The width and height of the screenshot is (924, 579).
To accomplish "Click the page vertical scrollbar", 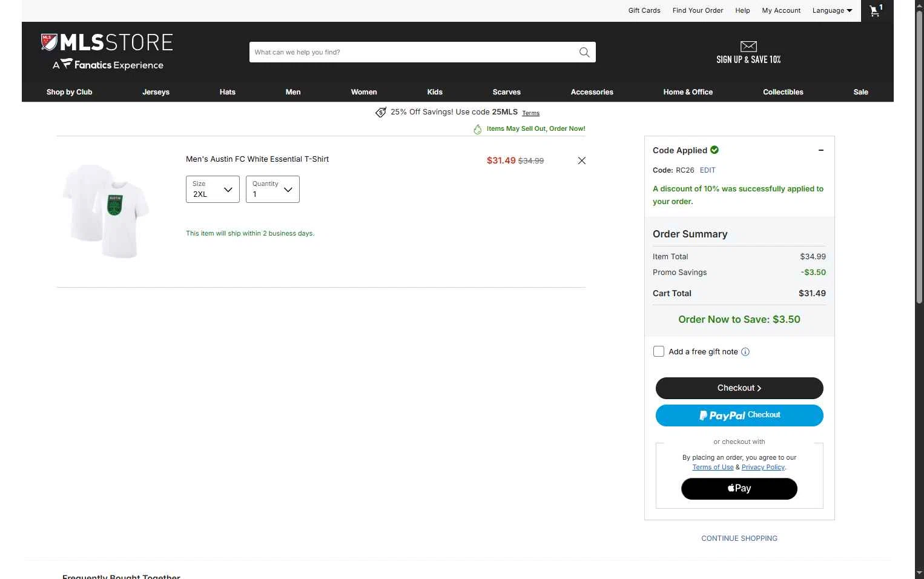I will tap(919, 157).
